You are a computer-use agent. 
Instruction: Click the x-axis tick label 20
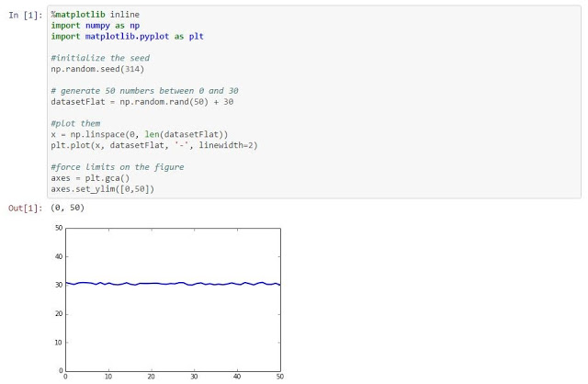pyautogui.click(x=151, y=377)
